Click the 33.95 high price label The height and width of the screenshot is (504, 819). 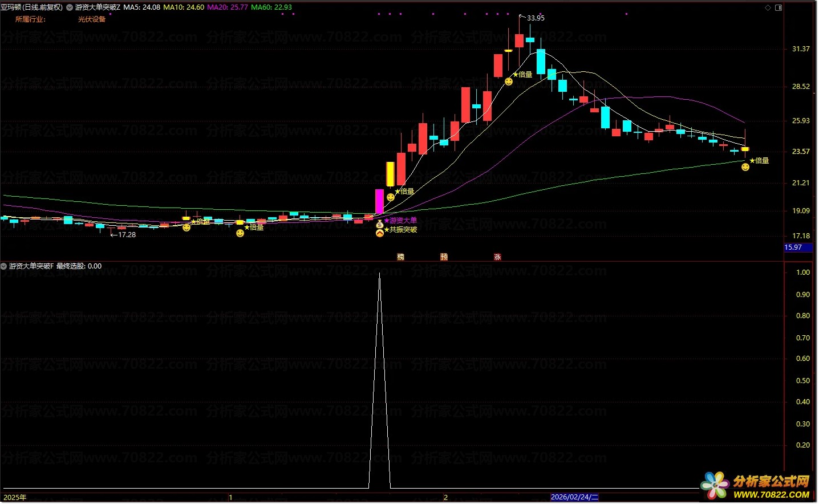pyautogui.click(x=536, y=18)
